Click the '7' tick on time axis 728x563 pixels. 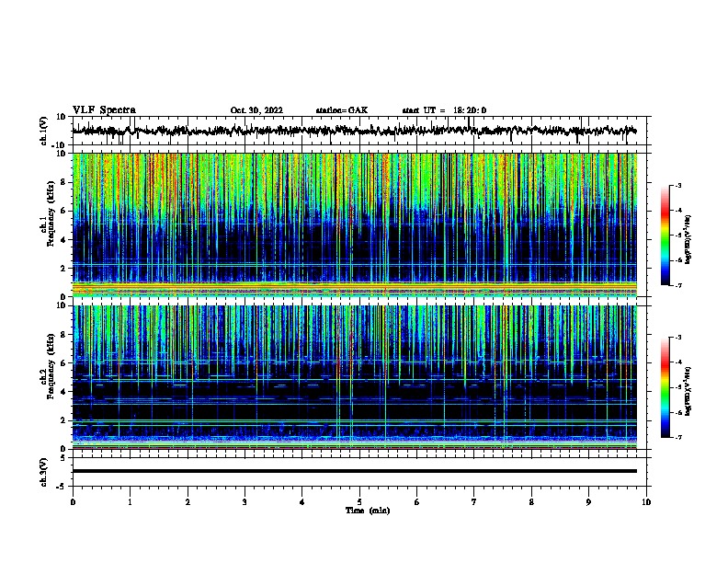coord(474,502)
